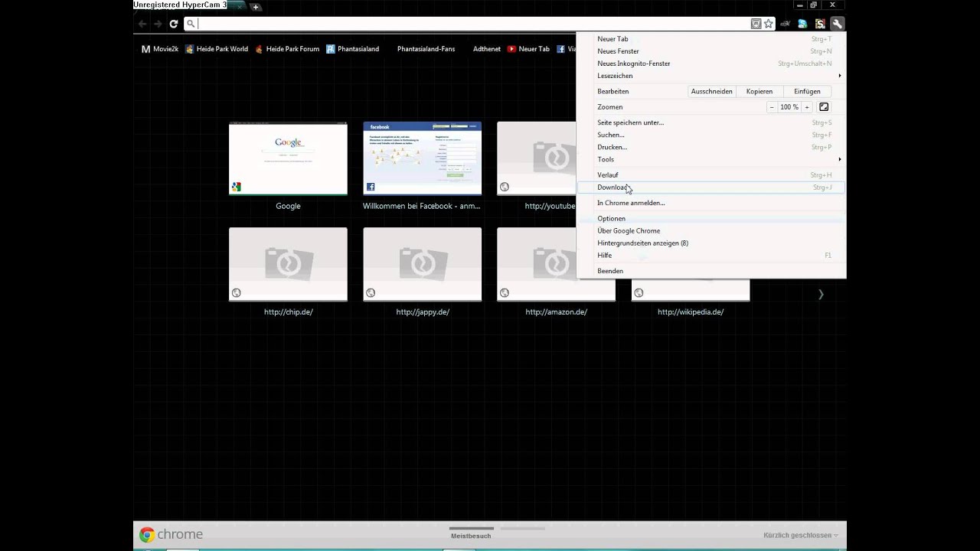Open the Facebook thumbnail

click(x=422, y=158)
